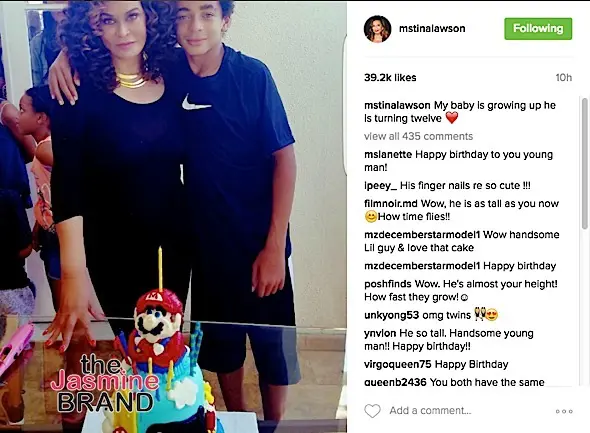Open the three-dot more options menu
Screen dimensions: 590x433
point(564,411)
